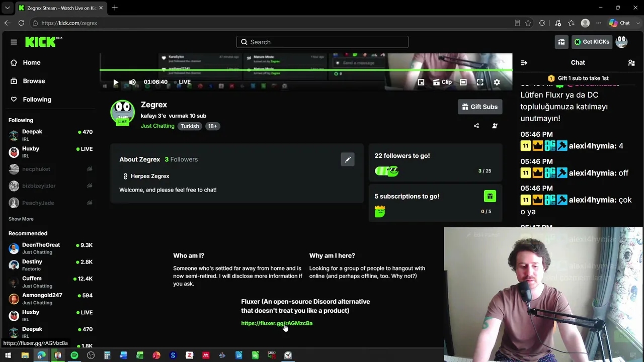Open the moderator user icon beside share
Viewport: 644px width, 362px height.
point(495,126)
